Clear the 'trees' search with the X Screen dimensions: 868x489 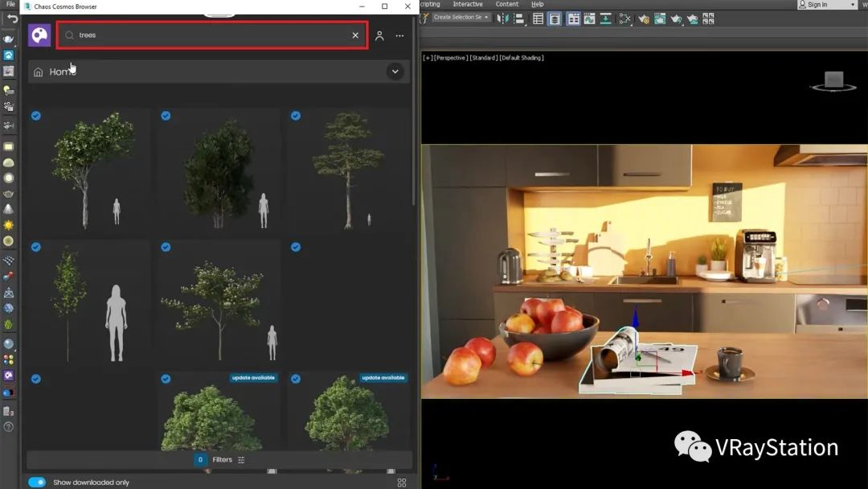355,35
